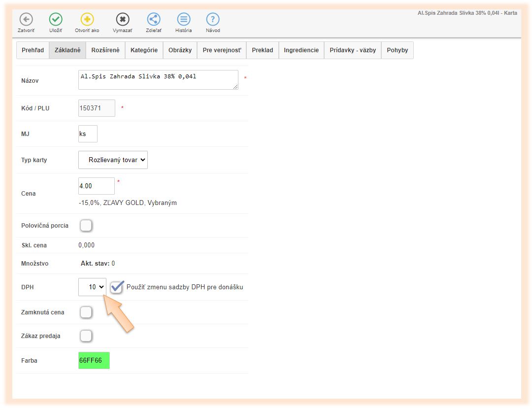
Task: Open the Návod help icon
Action: pos(213,20)
